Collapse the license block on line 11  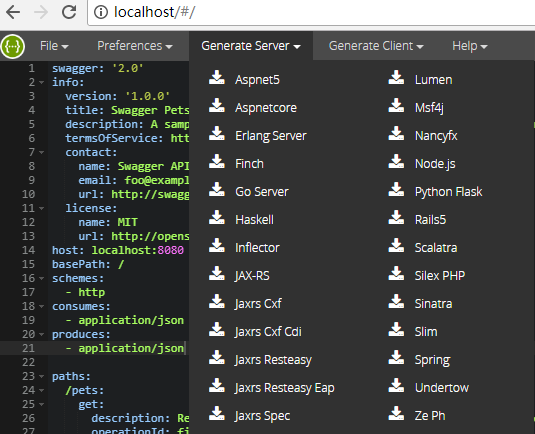tap(41, 208)
